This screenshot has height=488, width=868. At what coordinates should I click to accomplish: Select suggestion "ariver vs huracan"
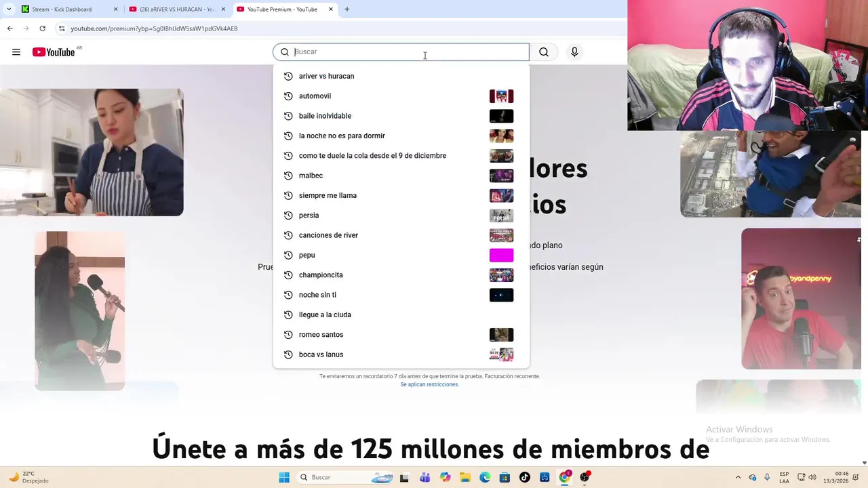click(401, 76)
